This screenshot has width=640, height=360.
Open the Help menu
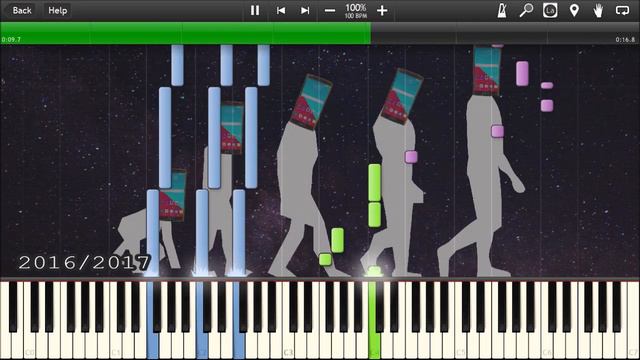(x=58, y=10)
